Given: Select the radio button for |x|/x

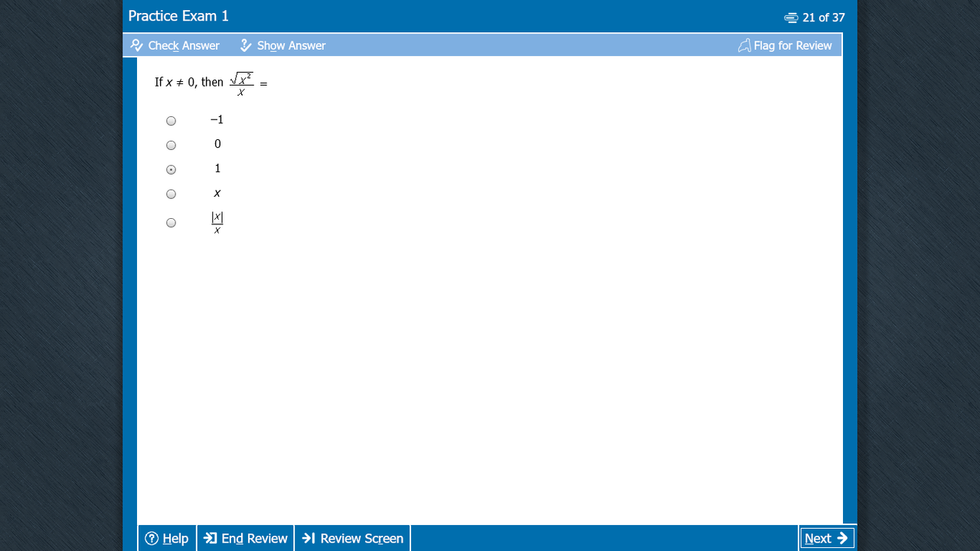Looking at the screenshot, I should pyautogui.click(x=171, y=223).
